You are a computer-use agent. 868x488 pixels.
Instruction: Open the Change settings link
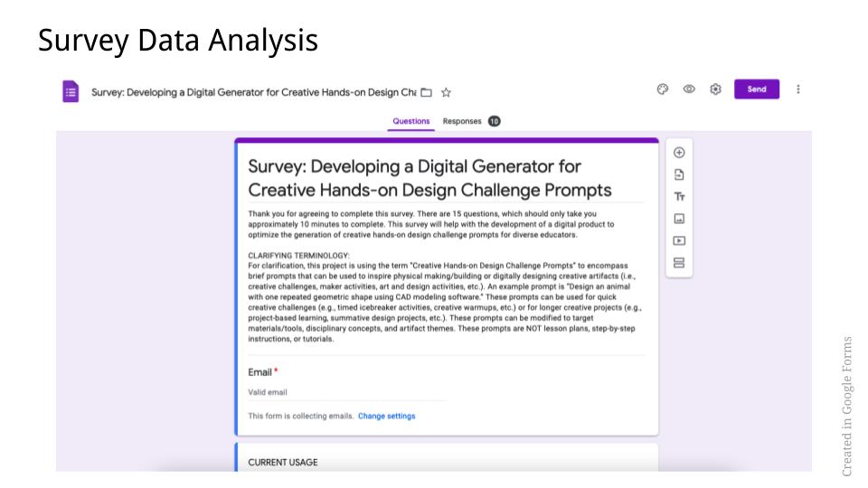click(387, 417)
